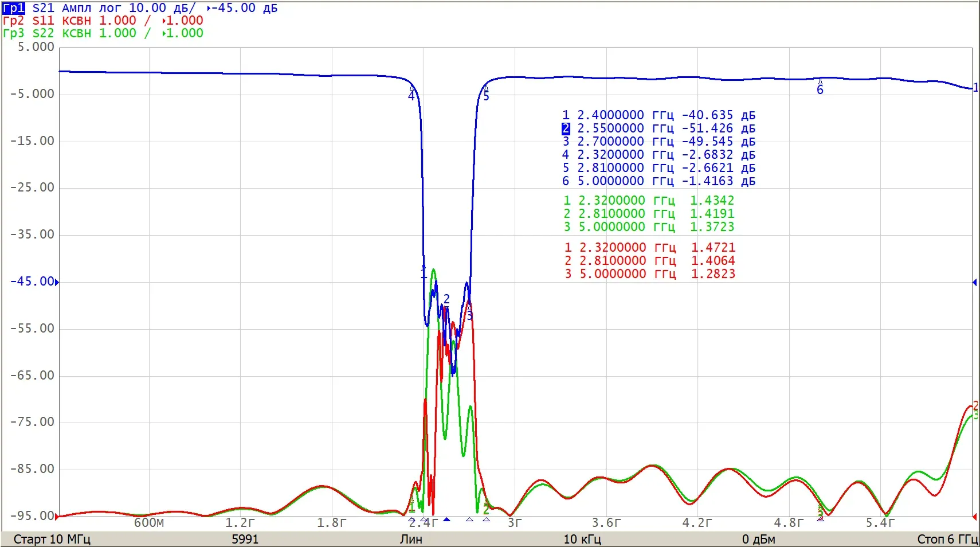Click the Лин sweep type in status bar

tap(411, 540)
